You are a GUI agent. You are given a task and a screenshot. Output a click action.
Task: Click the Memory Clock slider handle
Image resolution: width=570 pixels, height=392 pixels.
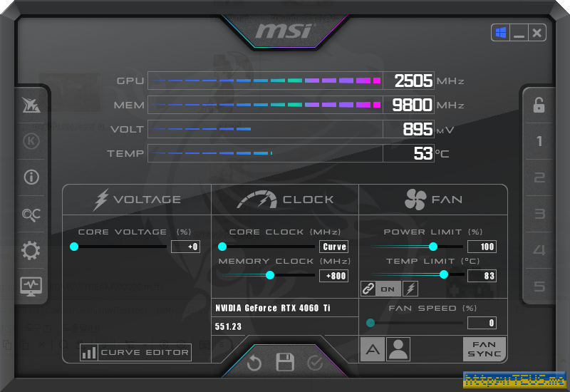tap(269, 275)
